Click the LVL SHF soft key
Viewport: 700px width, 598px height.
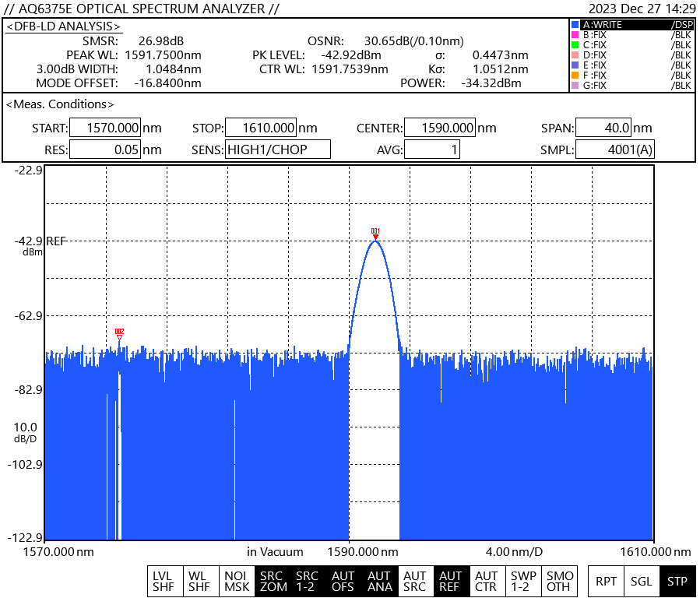point(164,581)
